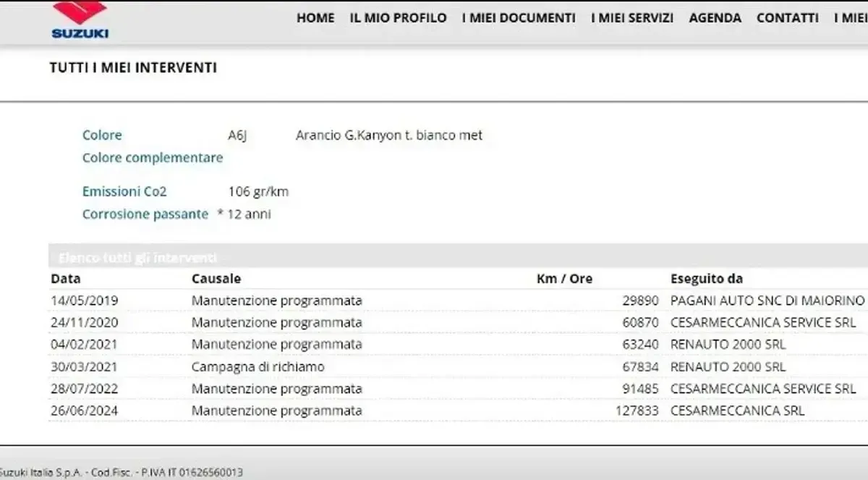The image size is (868, 480).
Task: Click the Eseguito da column header
Action: [707, 279]
